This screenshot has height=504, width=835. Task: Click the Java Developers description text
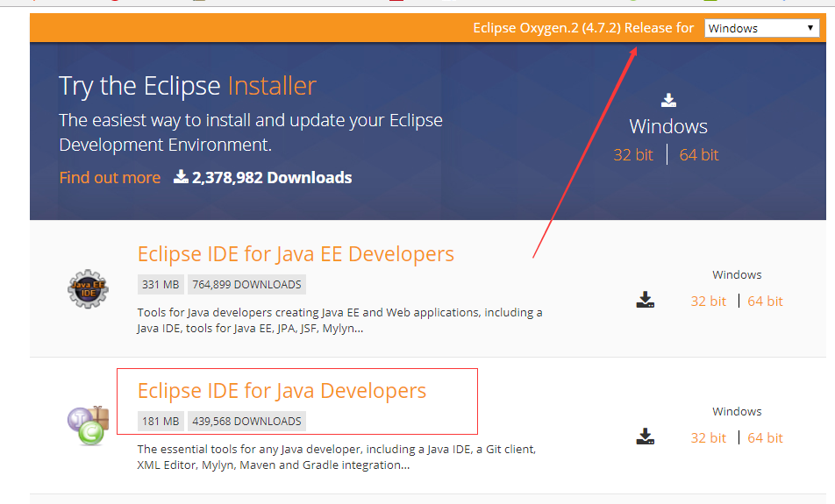tap(337, 458)
